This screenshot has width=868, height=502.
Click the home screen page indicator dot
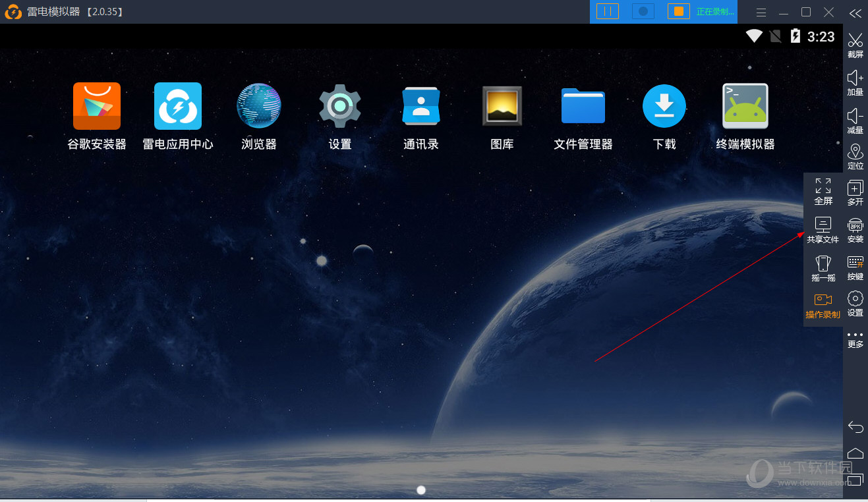[x=422, y=489]
